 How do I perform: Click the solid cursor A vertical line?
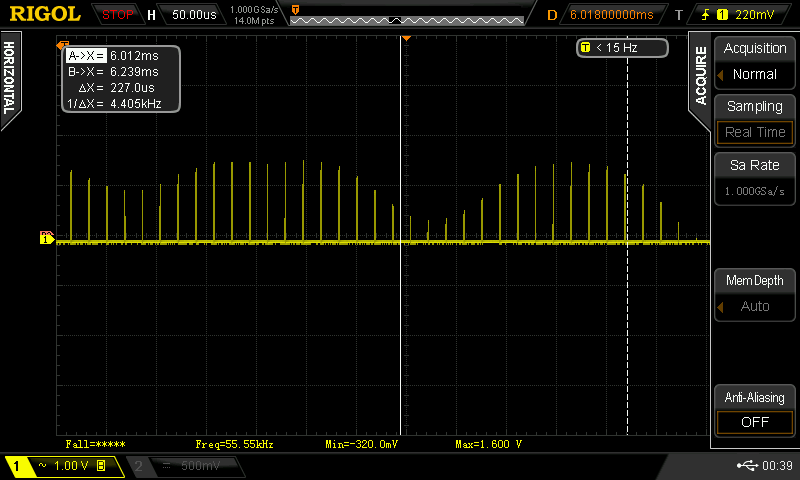pyautogui.click(x=401, y=235)
